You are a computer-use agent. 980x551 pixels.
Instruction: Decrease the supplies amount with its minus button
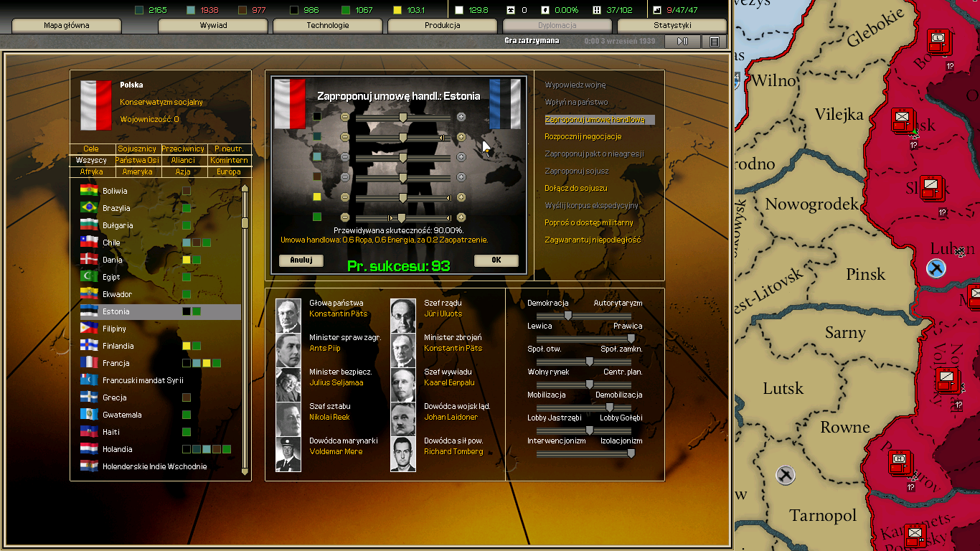coord(345,217)
